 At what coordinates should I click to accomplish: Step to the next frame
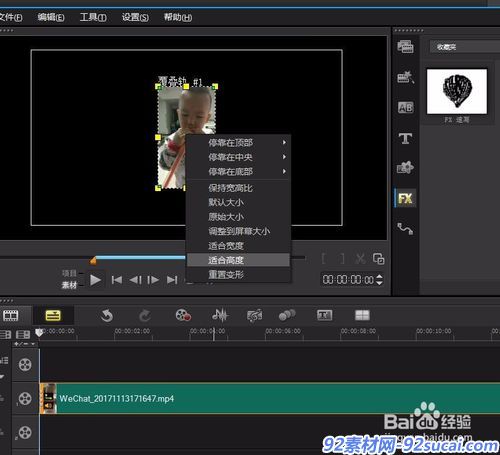coord(153,280)
